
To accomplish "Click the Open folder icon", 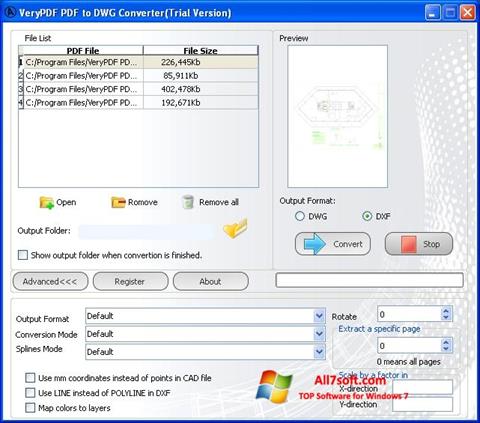I will point(47,202).
